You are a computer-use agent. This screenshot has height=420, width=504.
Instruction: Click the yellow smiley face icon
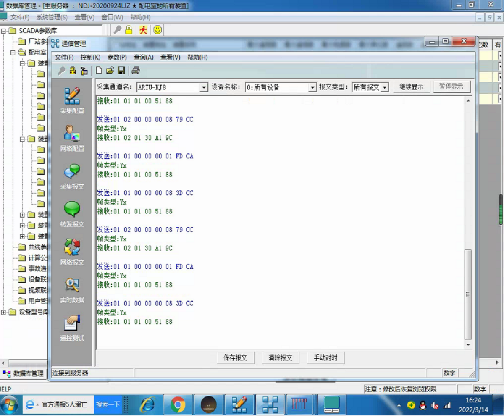(x=157, y=30)
